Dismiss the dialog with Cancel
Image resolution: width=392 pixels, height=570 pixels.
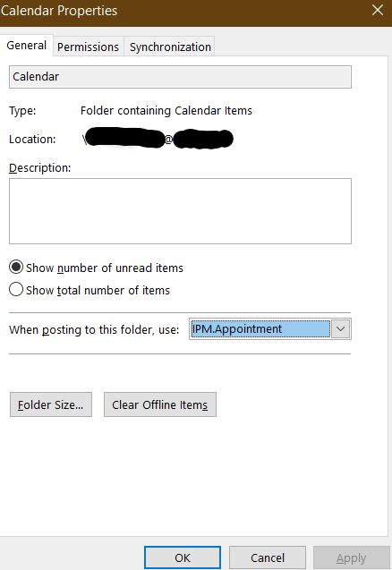pos(268,557)
